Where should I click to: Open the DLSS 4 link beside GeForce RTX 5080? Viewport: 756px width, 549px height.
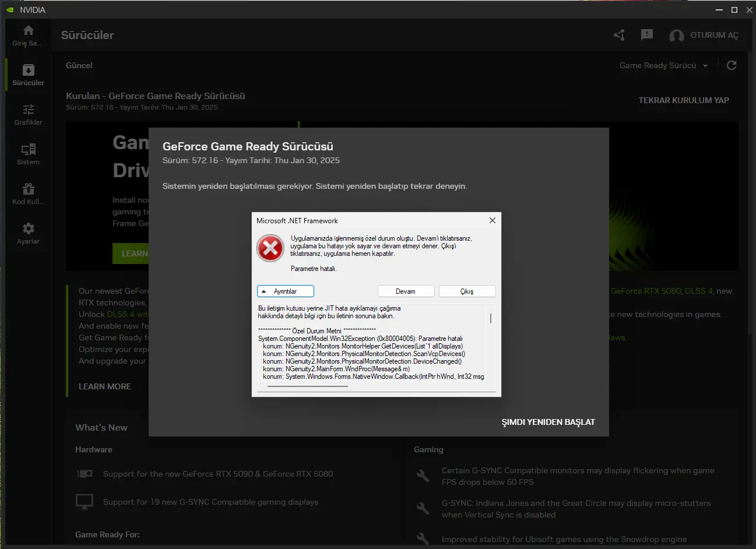click(699, 291)
